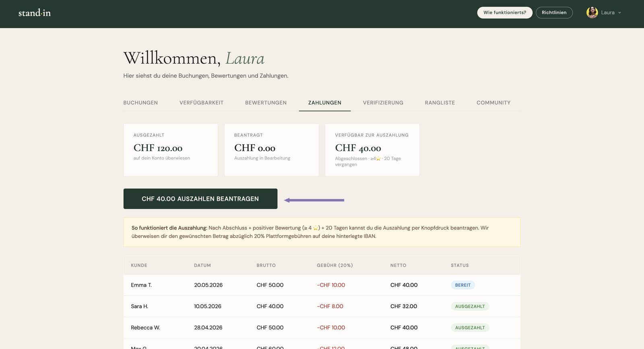Click 'CHF 40.00 Auszahlen beantragen' button
The width and height of the screenshot is (644, 349).
click(x=200, y=199)
